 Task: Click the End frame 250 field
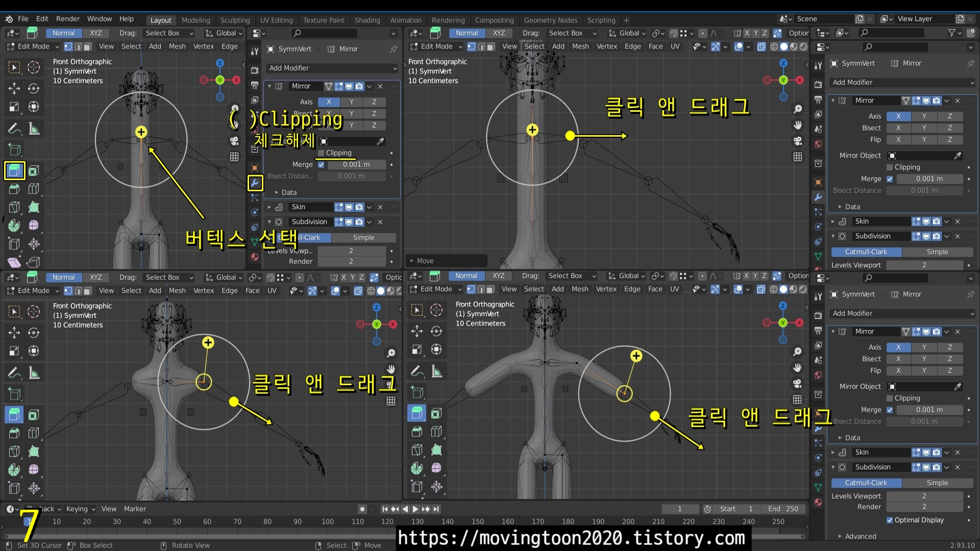[783, 509]
